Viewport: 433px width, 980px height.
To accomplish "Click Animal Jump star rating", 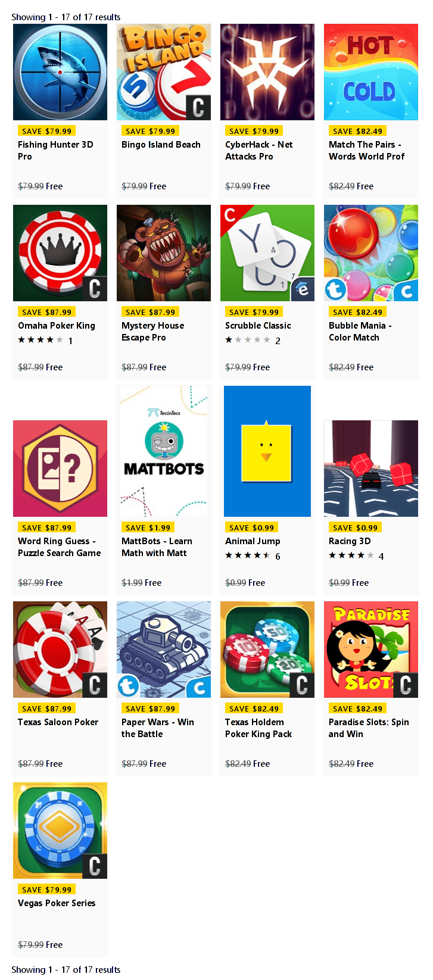I will [248, 555].
